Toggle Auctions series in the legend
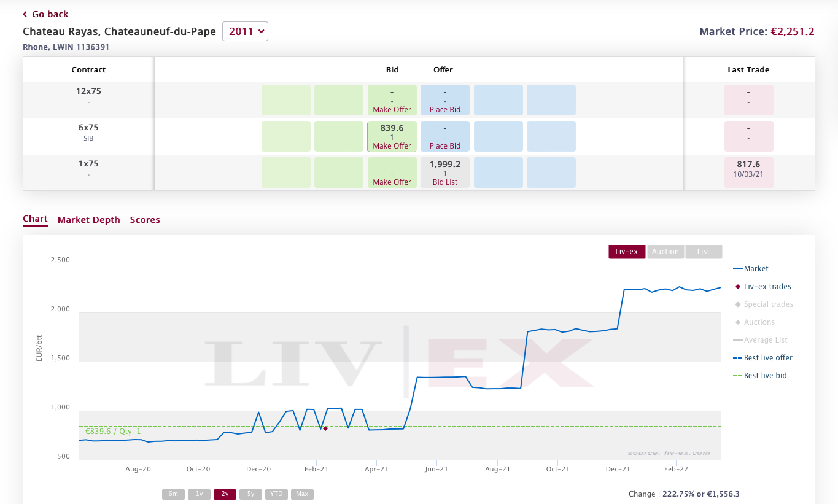The image size is (838, 504). [755, 322]
